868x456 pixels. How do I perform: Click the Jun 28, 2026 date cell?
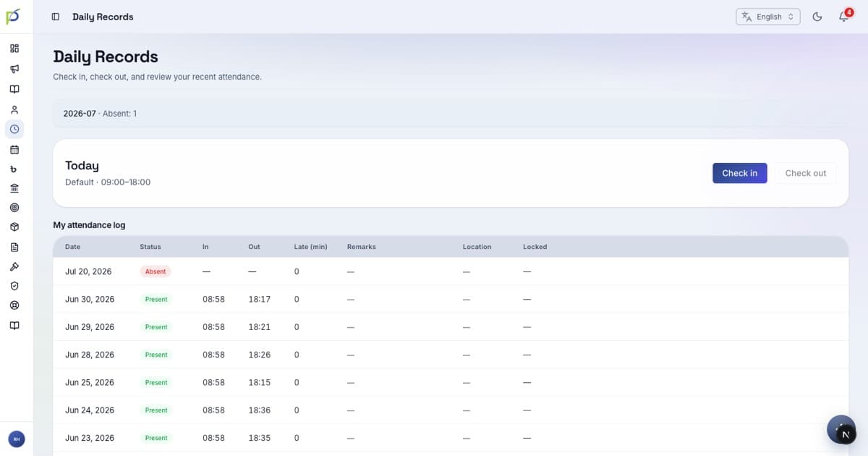click(90, 355)
